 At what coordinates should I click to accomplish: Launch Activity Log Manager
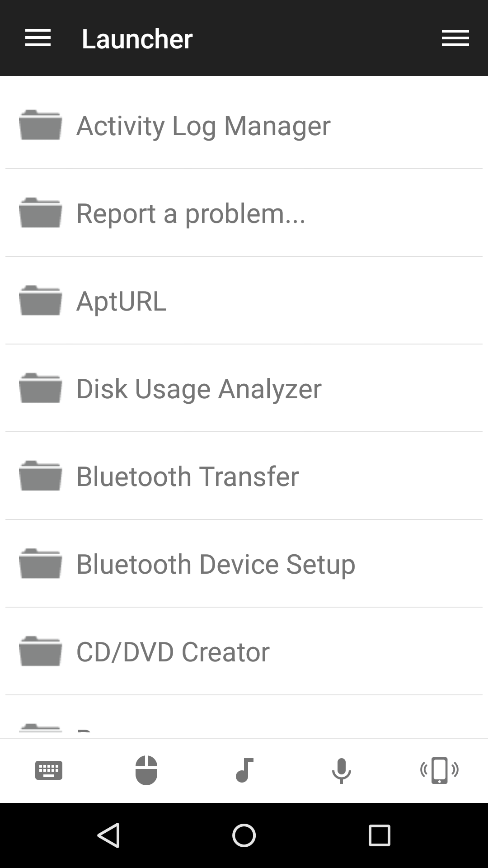pyautogui.click(x=203, y=126)
